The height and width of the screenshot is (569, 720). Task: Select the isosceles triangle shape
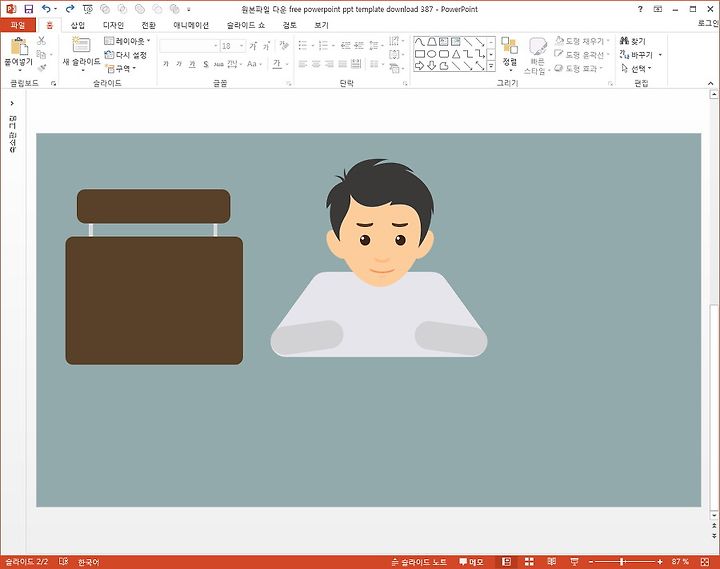point(456,54)
